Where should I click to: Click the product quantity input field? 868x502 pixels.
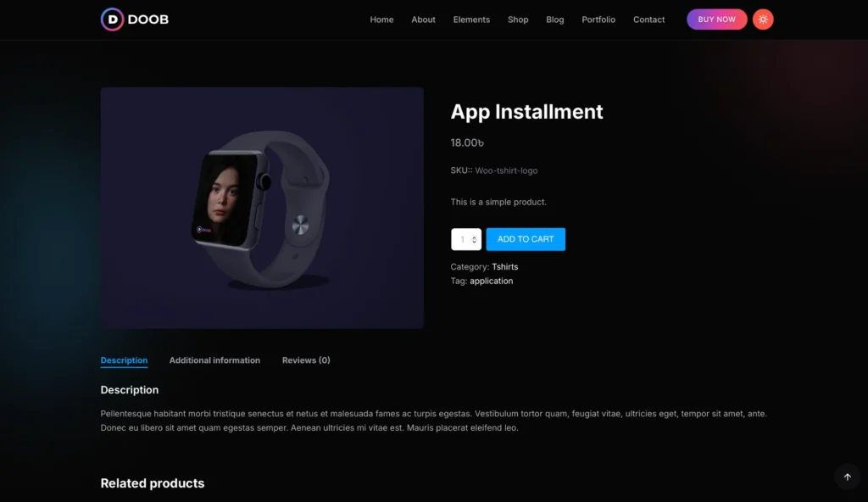coord(462,240)
